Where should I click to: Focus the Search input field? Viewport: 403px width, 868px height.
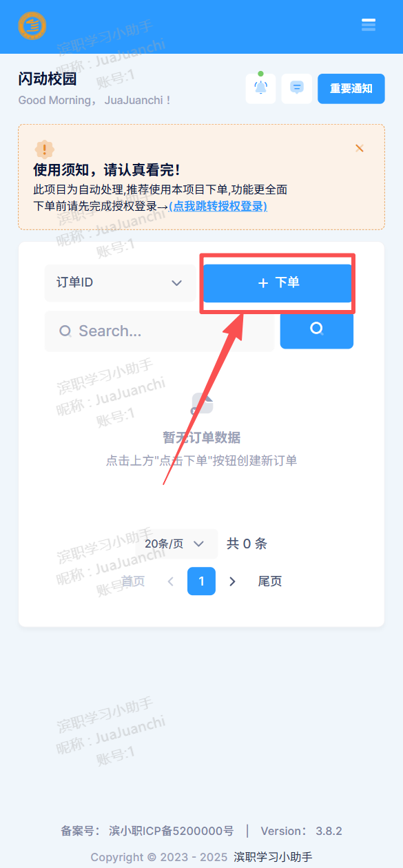159,331
